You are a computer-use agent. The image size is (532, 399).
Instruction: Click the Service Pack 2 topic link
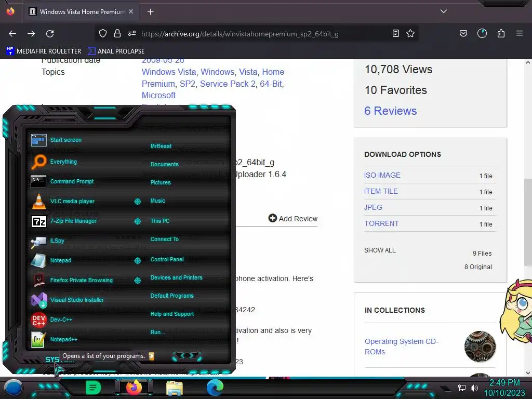(228, 84)
